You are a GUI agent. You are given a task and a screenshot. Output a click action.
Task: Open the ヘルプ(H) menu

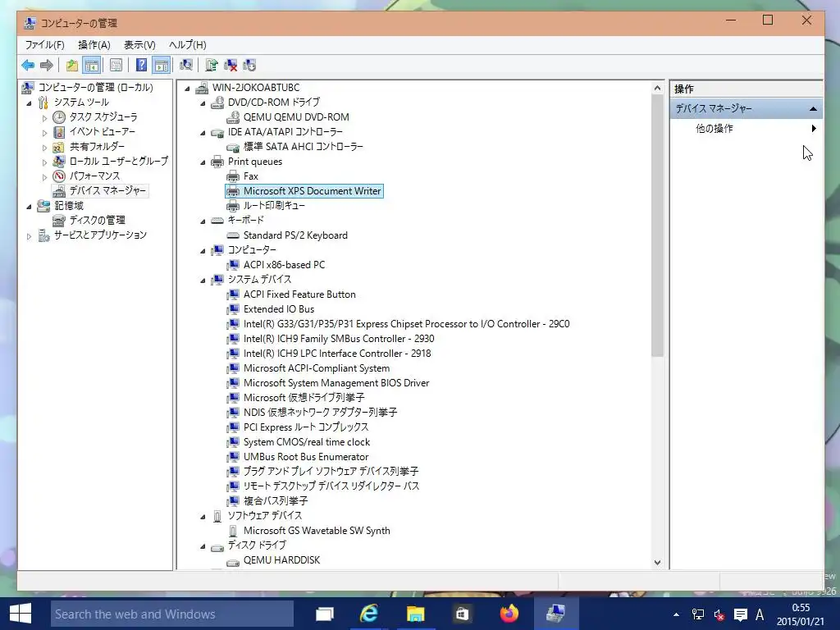click(x=188, y=45)
